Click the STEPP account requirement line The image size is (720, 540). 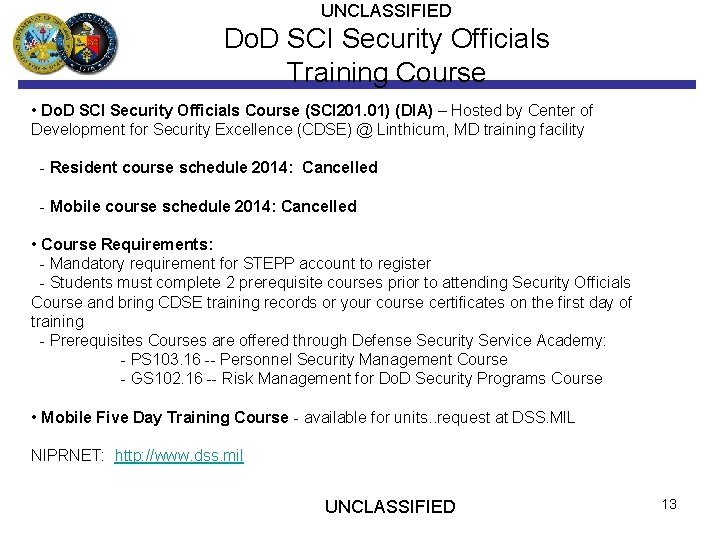[235, 264]
